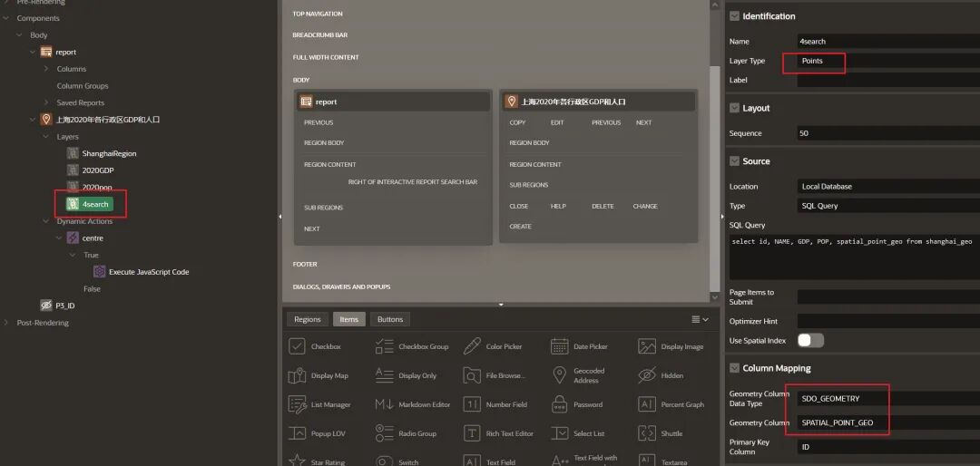Pick the Radio Group item

click(406, 433)
